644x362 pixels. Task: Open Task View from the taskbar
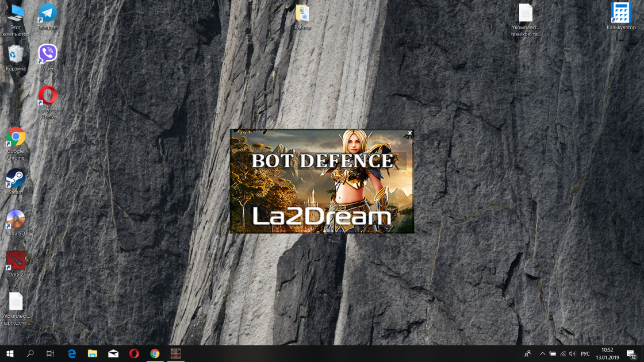pos(51,353)
